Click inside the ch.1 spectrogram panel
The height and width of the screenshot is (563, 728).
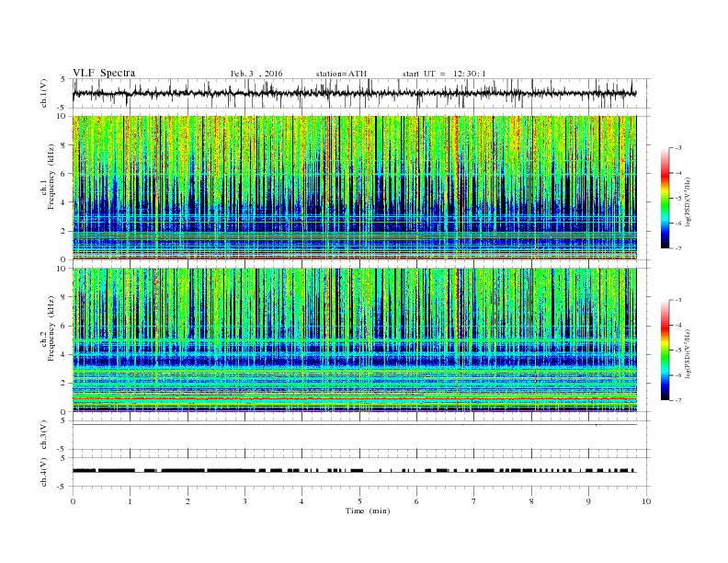pyautogui.click(x=354, y=188)
